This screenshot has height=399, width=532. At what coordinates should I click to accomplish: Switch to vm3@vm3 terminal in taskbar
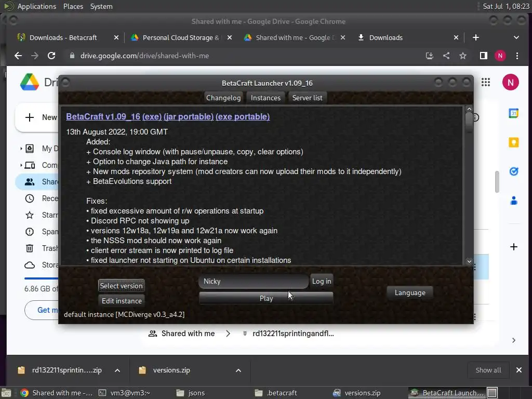point(124,393)
